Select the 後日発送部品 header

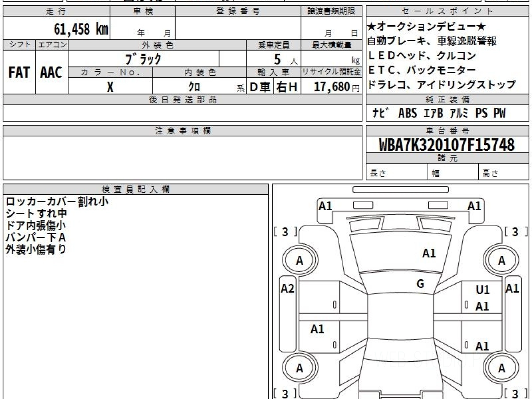point(182,100)
